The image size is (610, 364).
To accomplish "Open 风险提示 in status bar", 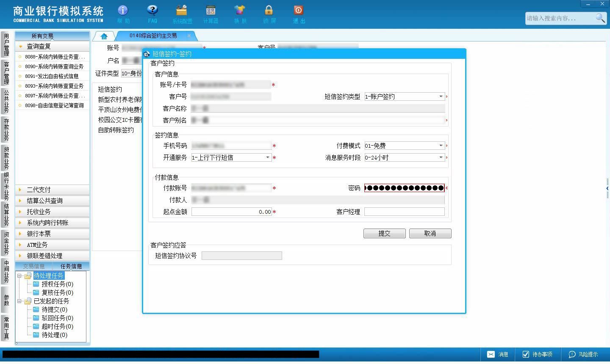I will [583, 354].
